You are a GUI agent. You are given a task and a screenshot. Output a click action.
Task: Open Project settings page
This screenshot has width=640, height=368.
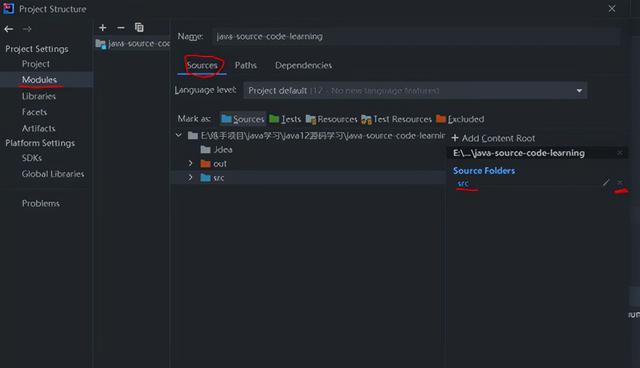tap(36, 64)
